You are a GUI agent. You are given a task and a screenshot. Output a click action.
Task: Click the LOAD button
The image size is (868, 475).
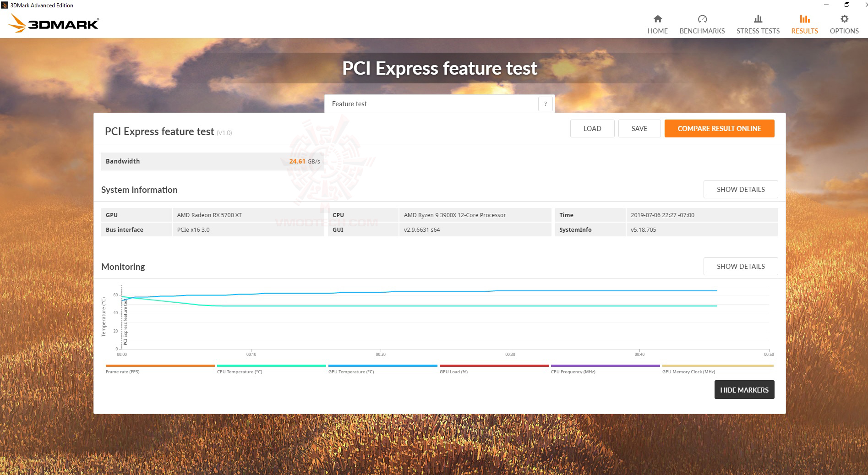coord(592,129)
